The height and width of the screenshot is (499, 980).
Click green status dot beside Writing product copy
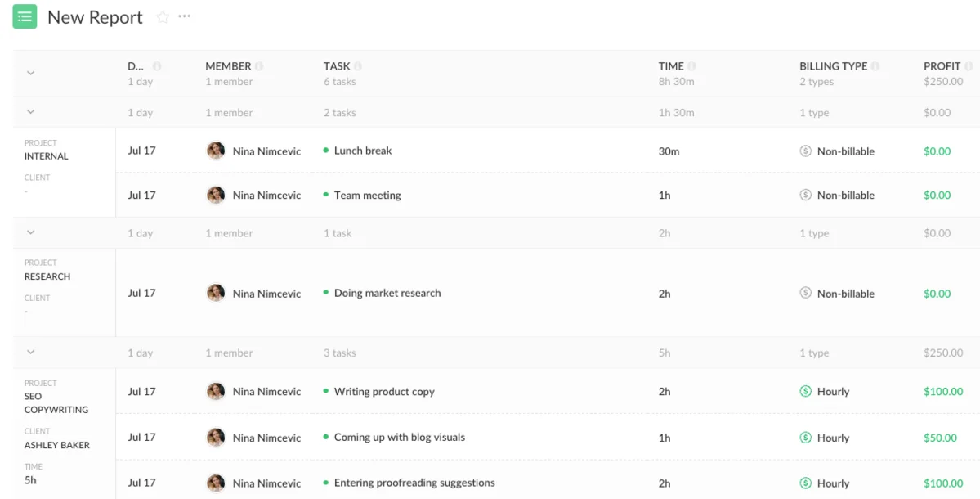(x=325, y=392)
